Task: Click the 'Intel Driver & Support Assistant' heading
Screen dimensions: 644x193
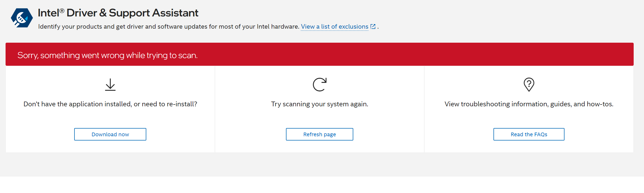Action: [118, 13]
